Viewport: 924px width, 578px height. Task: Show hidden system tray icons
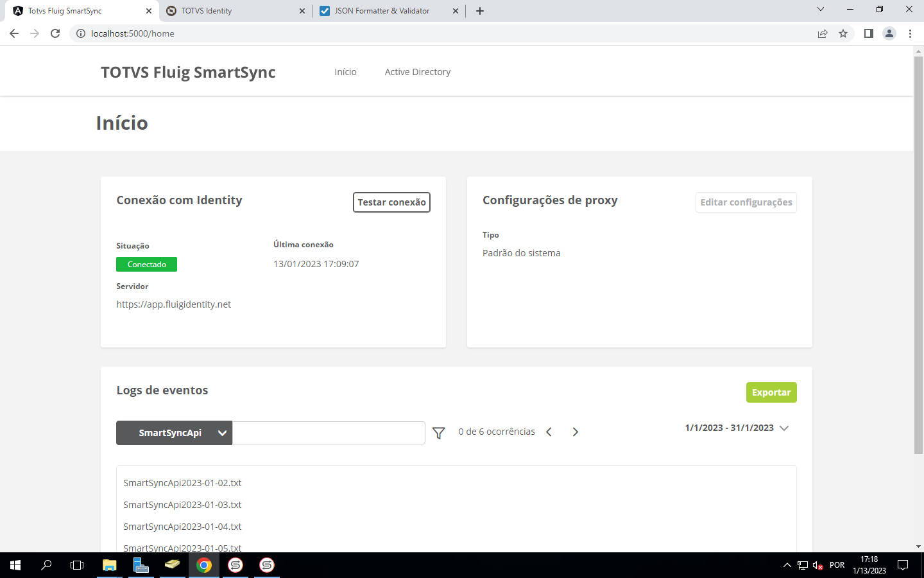click(787, 565)
